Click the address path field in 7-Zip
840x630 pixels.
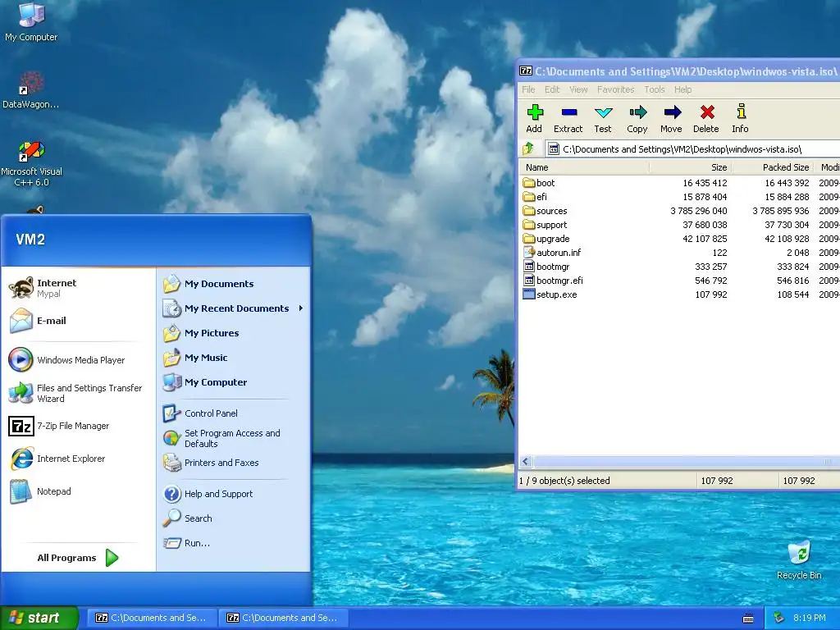pyautogui.click(x=692, y=149)
